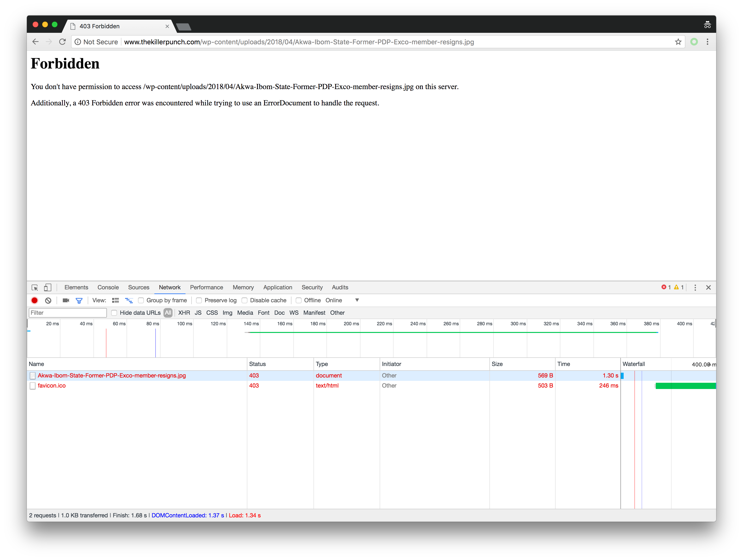The width and height of the screenshot is (743, 560).
Task: Check Preserve log option
Action: (199, 300)
